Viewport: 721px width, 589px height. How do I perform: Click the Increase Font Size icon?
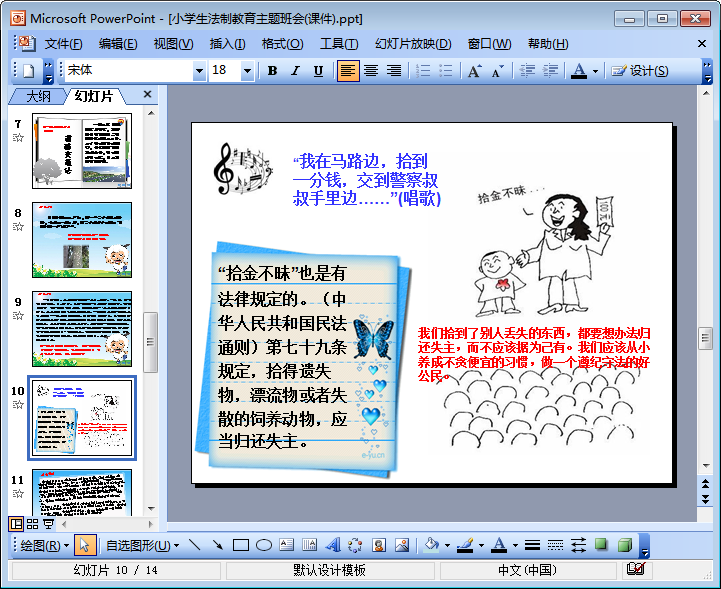pyautogui.click(x=474, y=71)
